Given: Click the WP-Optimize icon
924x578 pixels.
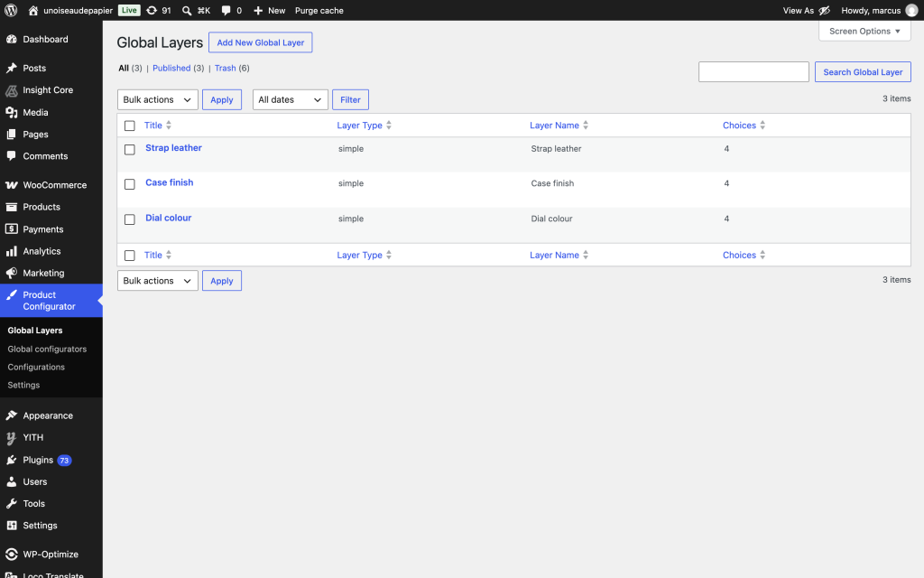Looking at the screenshot, I should click(11, 555).
